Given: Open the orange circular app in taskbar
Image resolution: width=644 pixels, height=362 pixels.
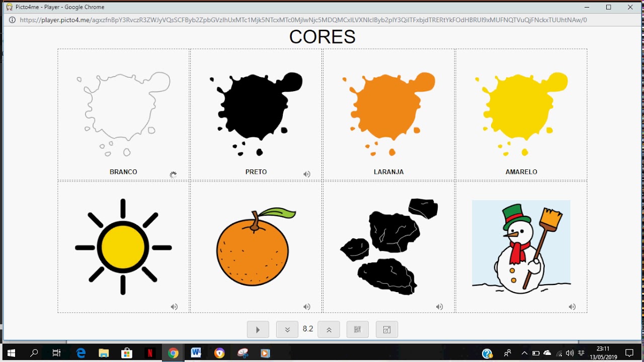Looking at the screenshot, I should [219, 353].
